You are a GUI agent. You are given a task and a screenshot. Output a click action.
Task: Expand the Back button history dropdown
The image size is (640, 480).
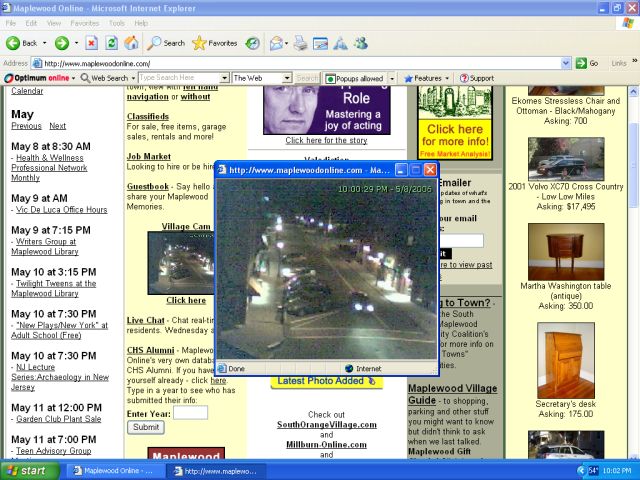(x=44, y=43)
